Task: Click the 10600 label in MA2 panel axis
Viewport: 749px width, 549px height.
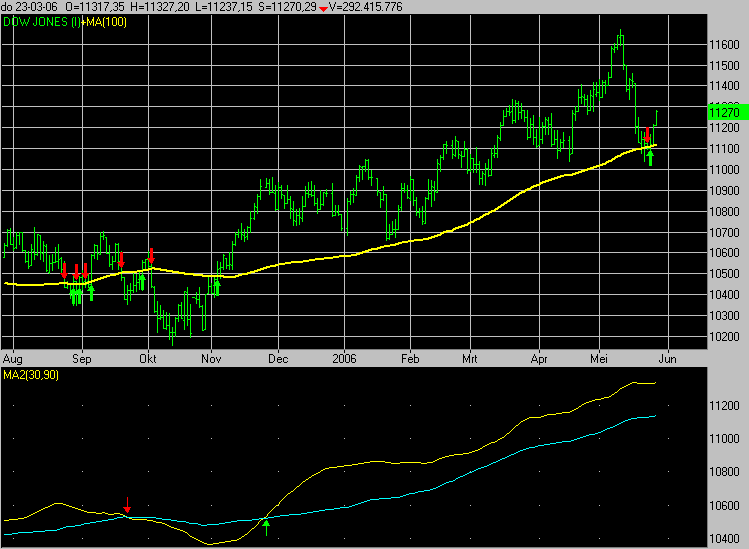Action: [x=724, y=505]
